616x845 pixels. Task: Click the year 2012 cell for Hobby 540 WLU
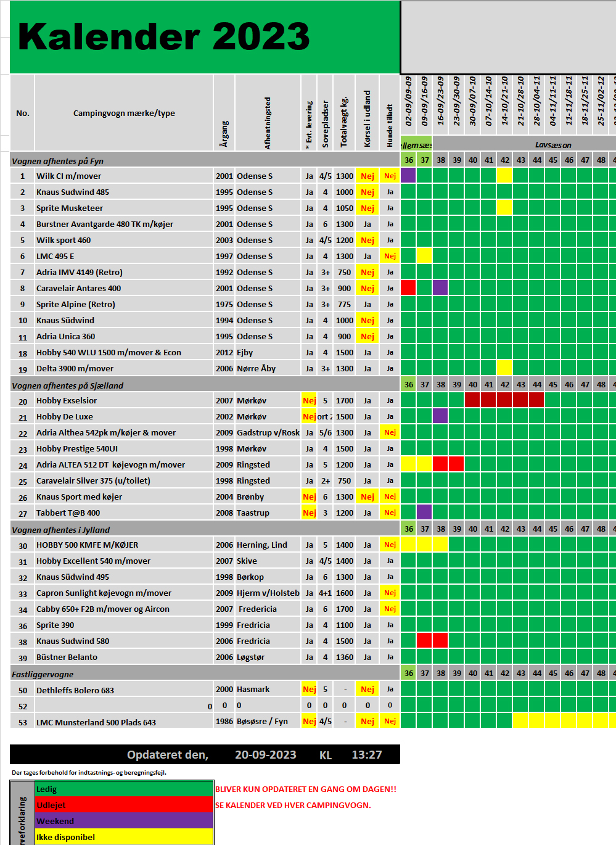coord(224,352)
